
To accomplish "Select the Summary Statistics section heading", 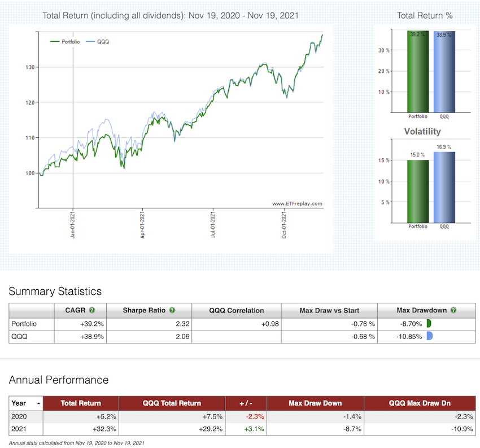I will pyautogui.click(x=55, y=292).
